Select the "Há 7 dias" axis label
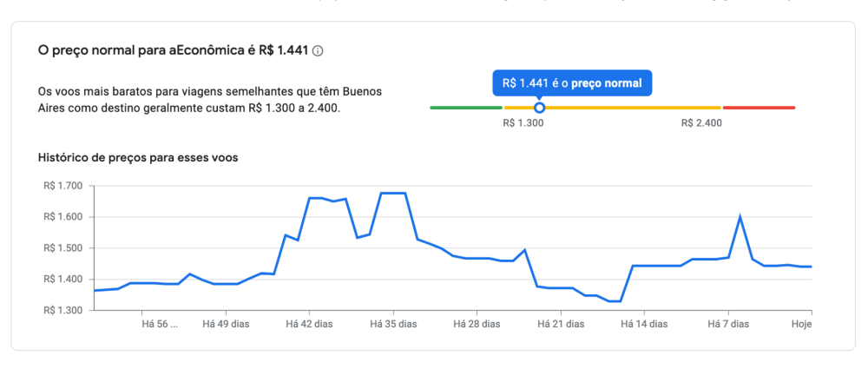 point(727,324)
